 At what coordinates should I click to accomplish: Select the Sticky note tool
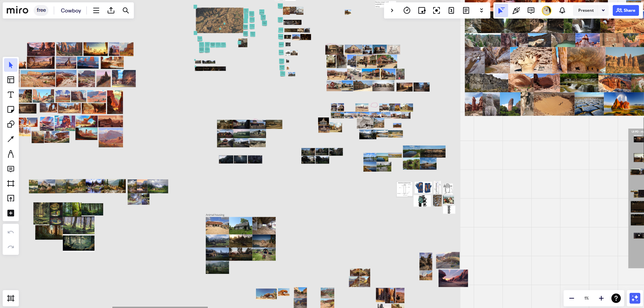coord(11,109)
